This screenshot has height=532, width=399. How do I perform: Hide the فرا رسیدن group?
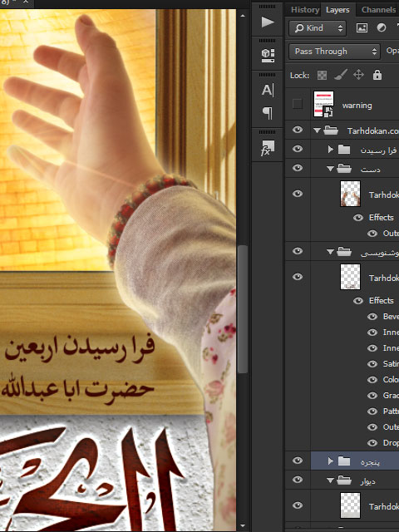coord(298,149)
